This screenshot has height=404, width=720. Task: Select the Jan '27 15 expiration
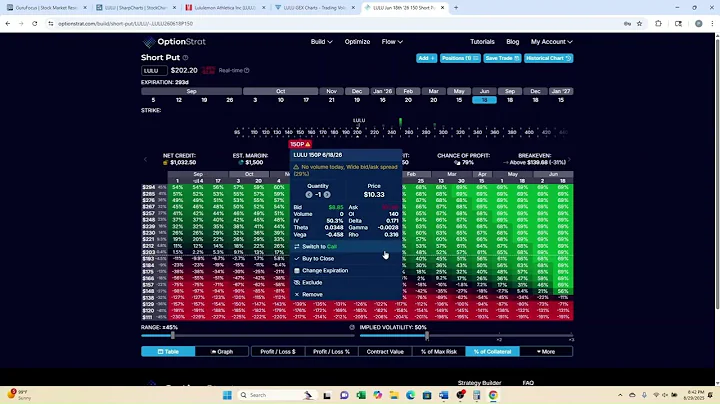pyautogui.click(x=561, y=100)
